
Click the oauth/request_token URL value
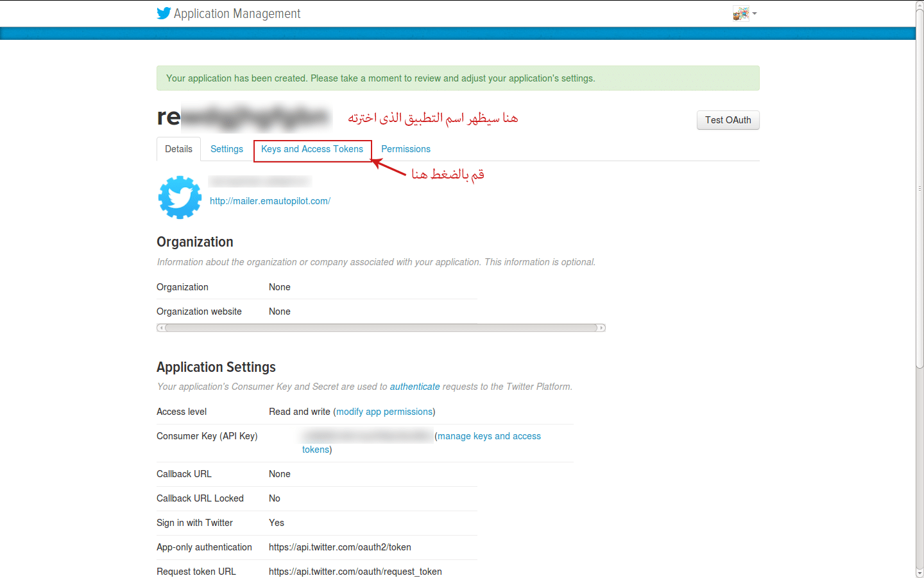355,572
